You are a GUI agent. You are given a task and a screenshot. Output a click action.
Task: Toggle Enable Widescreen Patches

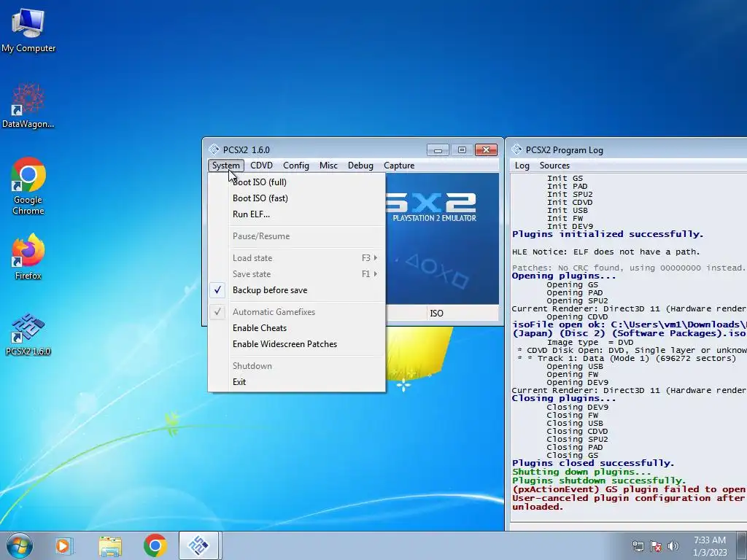(x=296, y=344)
